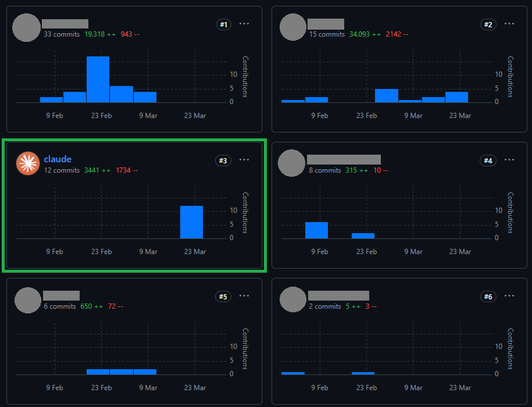Open the three-dot menu on card #6
This screenshot has height=407, width=532.
(x=509, y=296)
